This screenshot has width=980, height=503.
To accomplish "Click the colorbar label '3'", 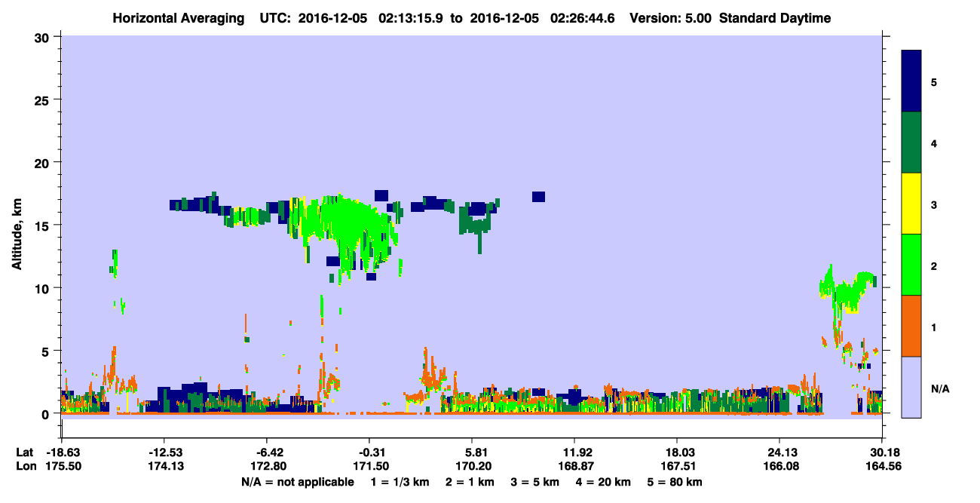I will [934, 204].
